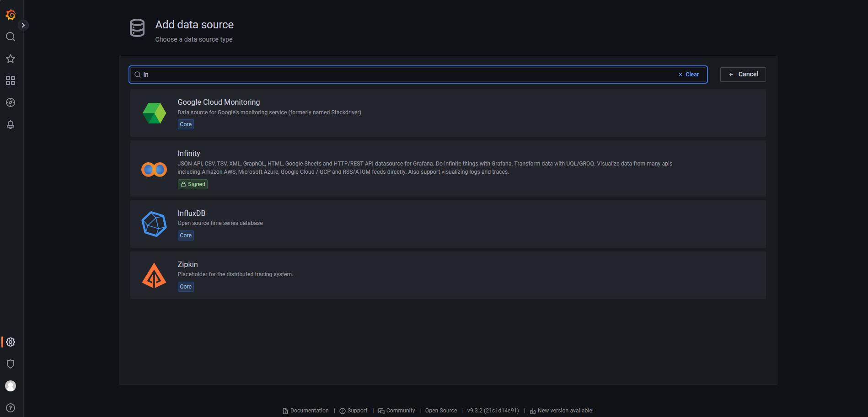Click the Stackdriver description under Google Cloud

269,112
